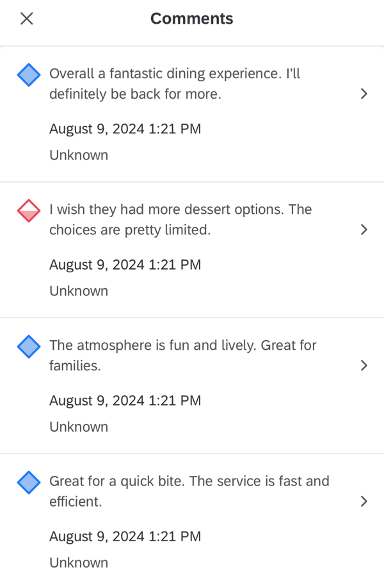Close the Comments panel
This screenshot has width=384, height=588.
26,19
